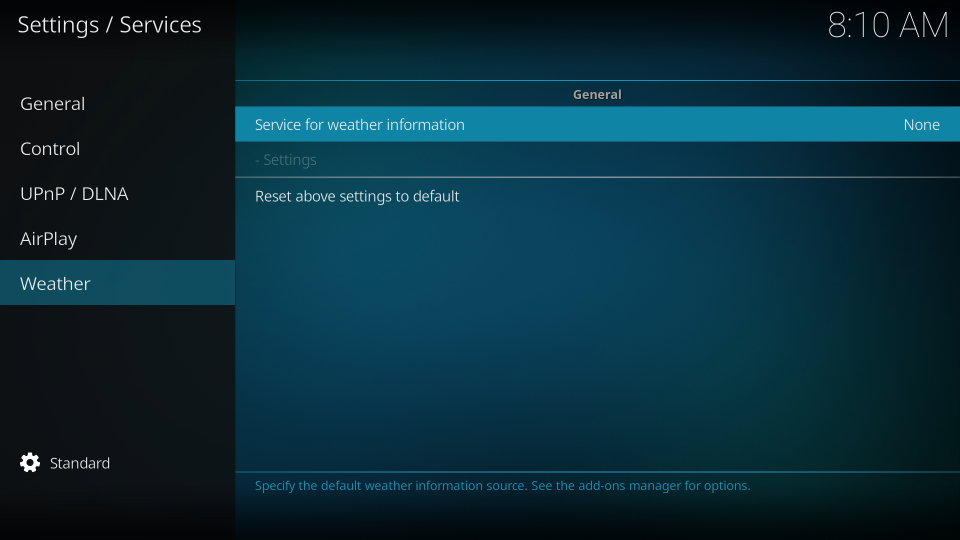The height and width of the screenshot is (540, 960).
Task: Click empty sidebar space below Weather
Action: coord(117,370)
